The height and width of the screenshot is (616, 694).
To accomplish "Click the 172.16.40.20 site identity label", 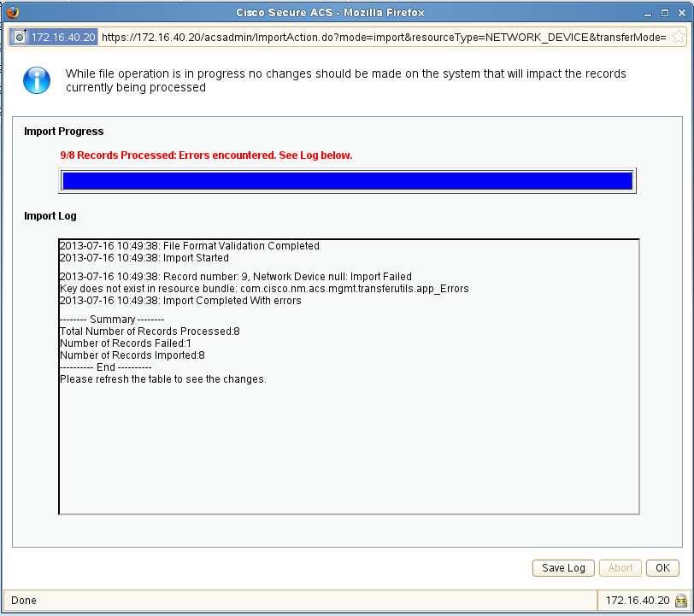I will pos(63,38).
